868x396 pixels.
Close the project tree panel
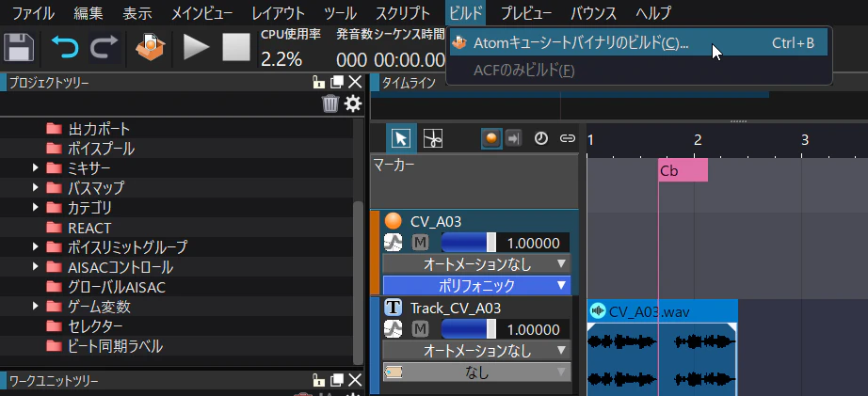(355, 83)
